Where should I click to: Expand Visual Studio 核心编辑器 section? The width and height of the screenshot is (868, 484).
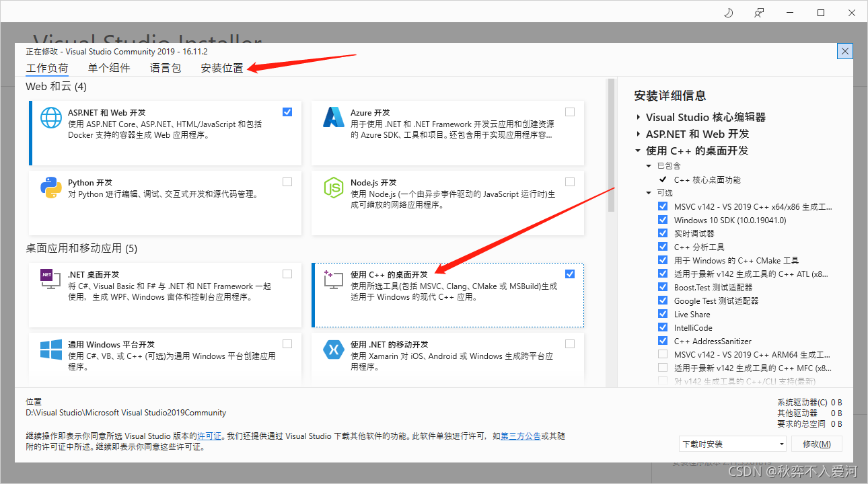coord(638,117)
